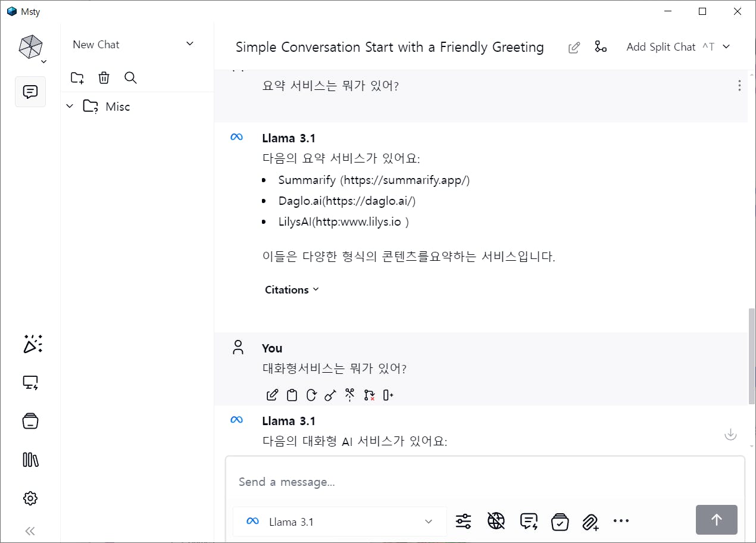This screenshot has width=756, height=543.
Task: Open the workspace switcher small chevron
Action: 43,61
